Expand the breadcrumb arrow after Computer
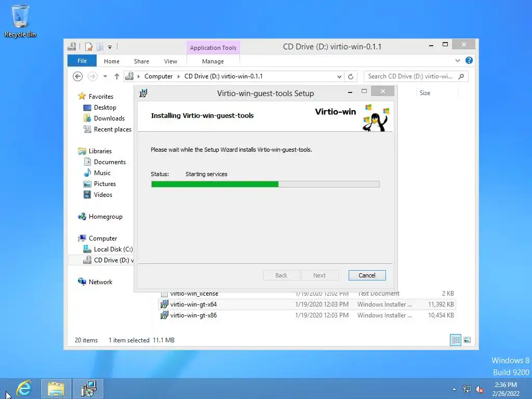Viewport: 532px width, 399px height. coord(179,76)
